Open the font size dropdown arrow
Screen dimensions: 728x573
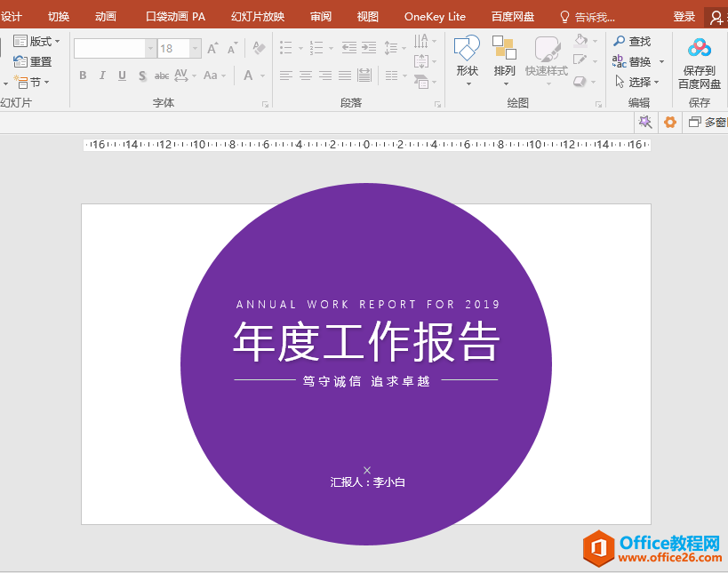[x=196, y=48]
